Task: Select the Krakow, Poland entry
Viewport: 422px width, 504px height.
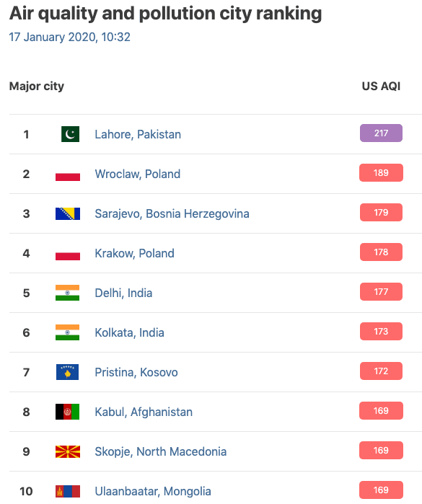Action: click(134, 253)
